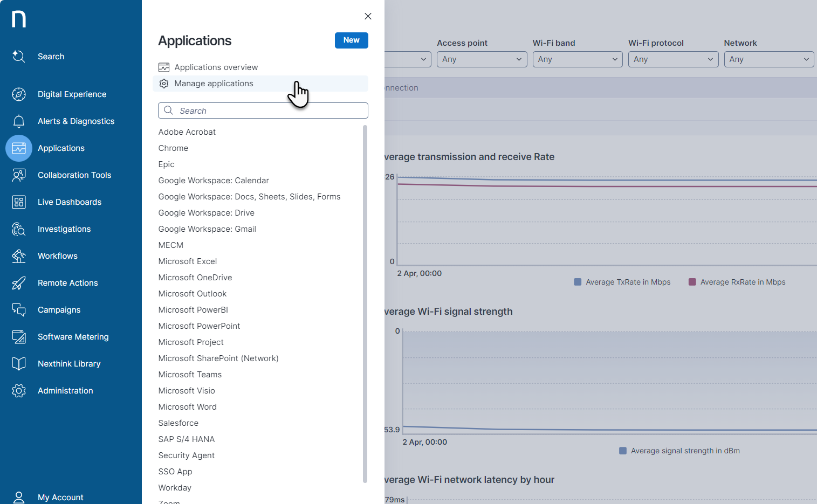The height and width of the screenshot is (504, 817).
Task: Choose SAP S/4 HANA
Action: (187, 439)
